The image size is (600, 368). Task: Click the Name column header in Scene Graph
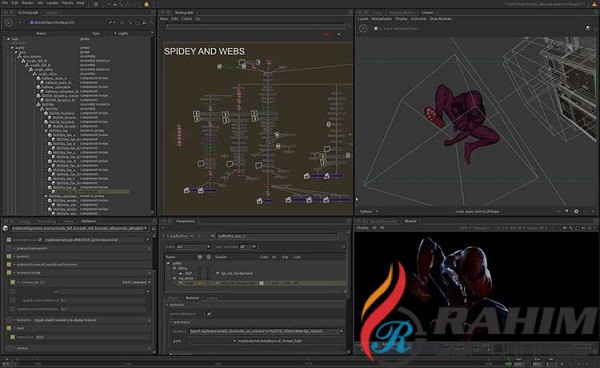41,34
